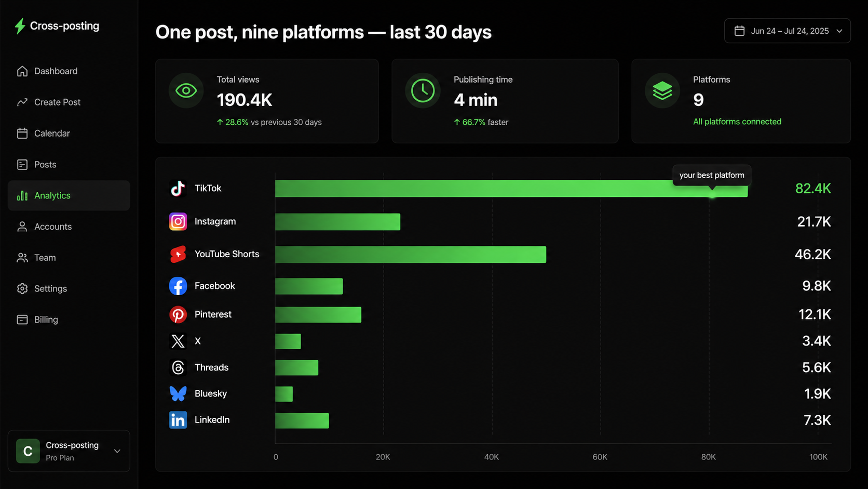Viewport: 868px width, 489px height.
Task: Click the Calendar sidebar icon
Action: (x=22, y=134)
